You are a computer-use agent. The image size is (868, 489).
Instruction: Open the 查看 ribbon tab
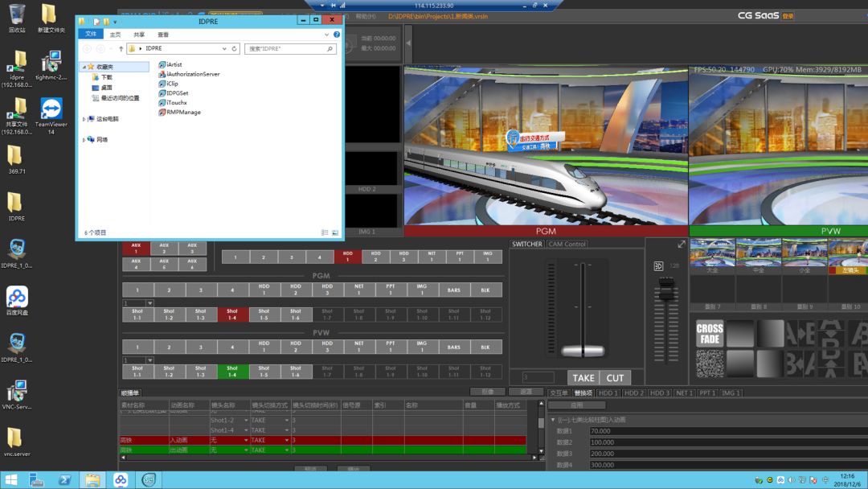click(x=162, y=35)
